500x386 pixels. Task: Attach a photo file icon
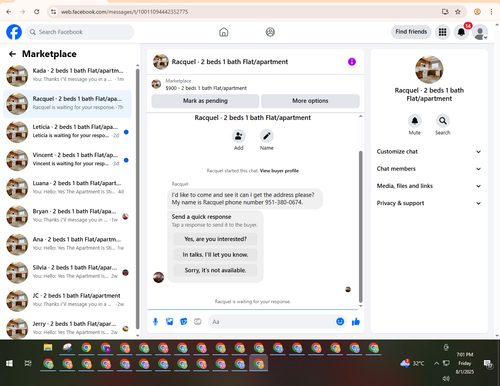(x=170, y=322)
